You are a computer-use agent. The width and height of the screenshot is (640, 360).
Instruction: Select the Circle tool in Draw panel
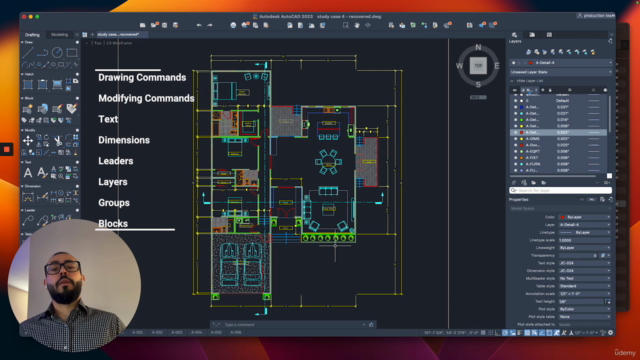coord(57,52)
